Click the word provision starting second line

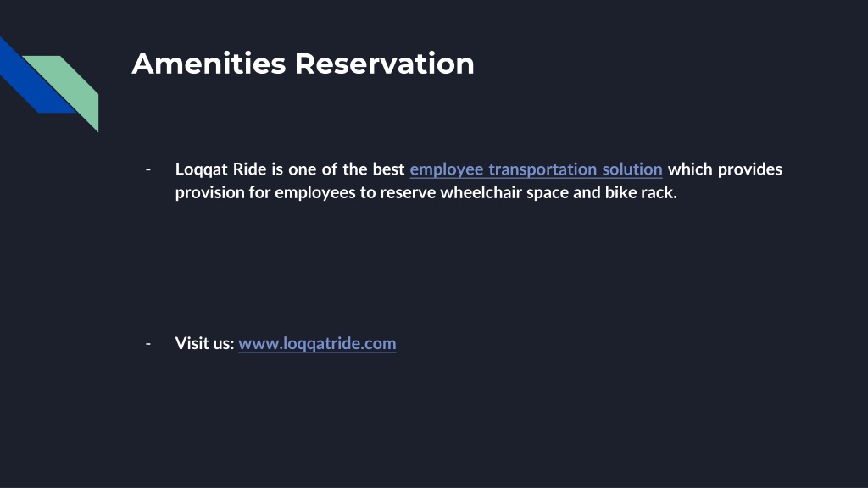tap(210, 192)
